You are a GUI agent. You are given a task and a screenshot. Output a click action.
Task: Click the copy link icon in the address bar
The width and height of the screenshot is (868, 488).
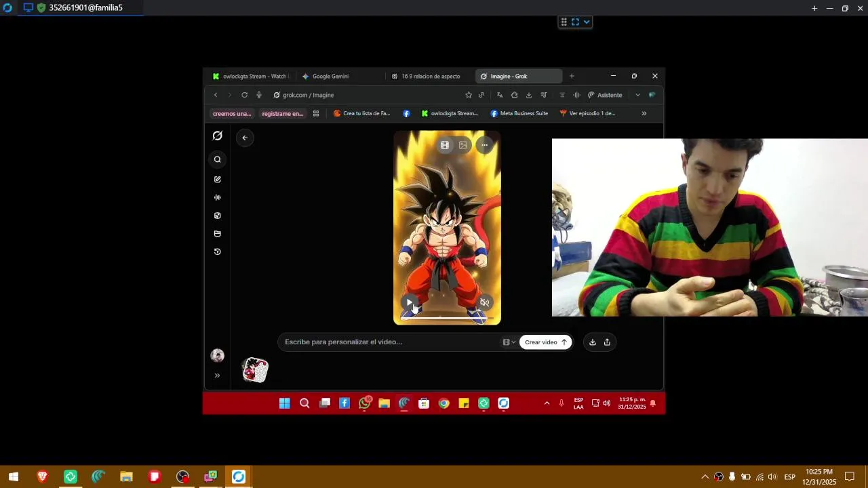click(x=481, y=95)
